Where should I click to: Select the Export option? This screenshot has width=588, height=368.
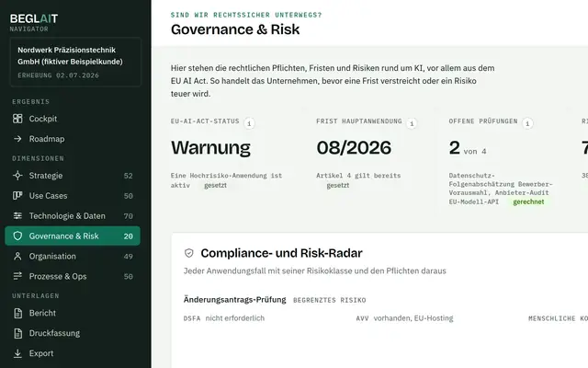(73, 353)
